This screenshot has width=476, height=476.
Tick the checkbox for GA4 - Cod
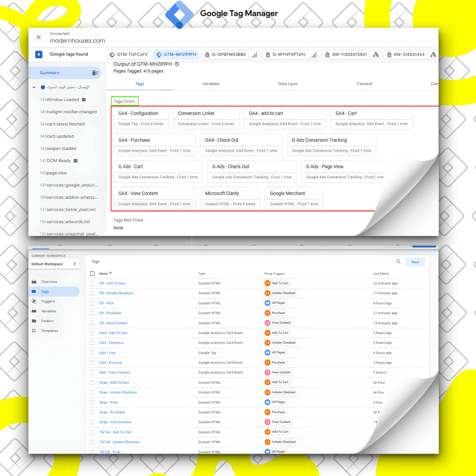click(x=93, y=353)
